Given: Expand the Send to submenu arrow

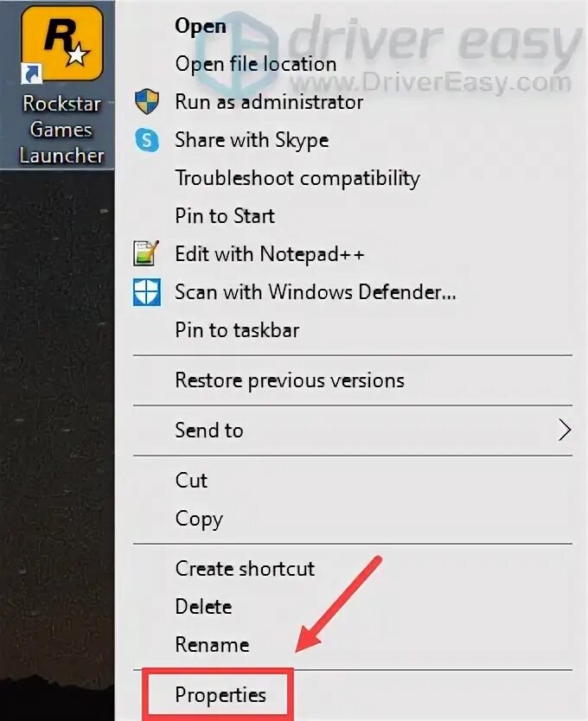Looking at the screenshot, I should pyautogui.click(x=565, y=431).
